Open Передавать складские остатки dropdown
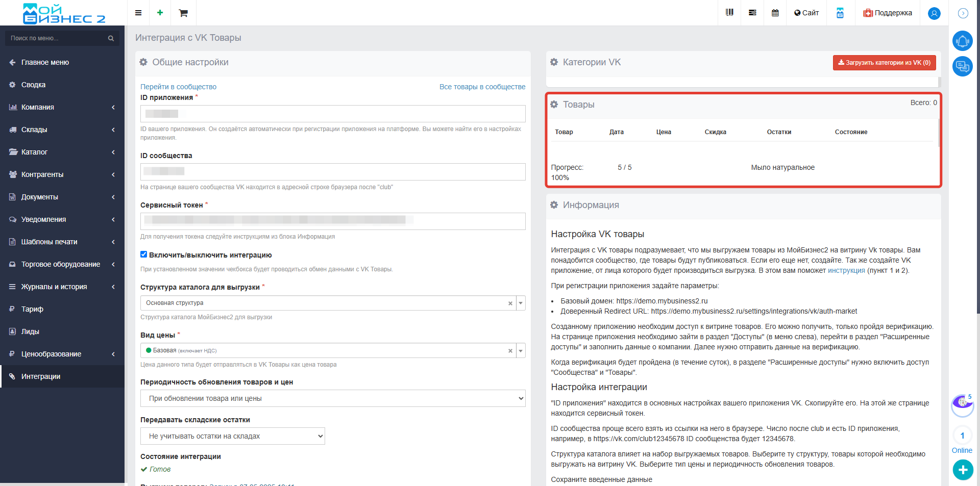 click(233, 436)
